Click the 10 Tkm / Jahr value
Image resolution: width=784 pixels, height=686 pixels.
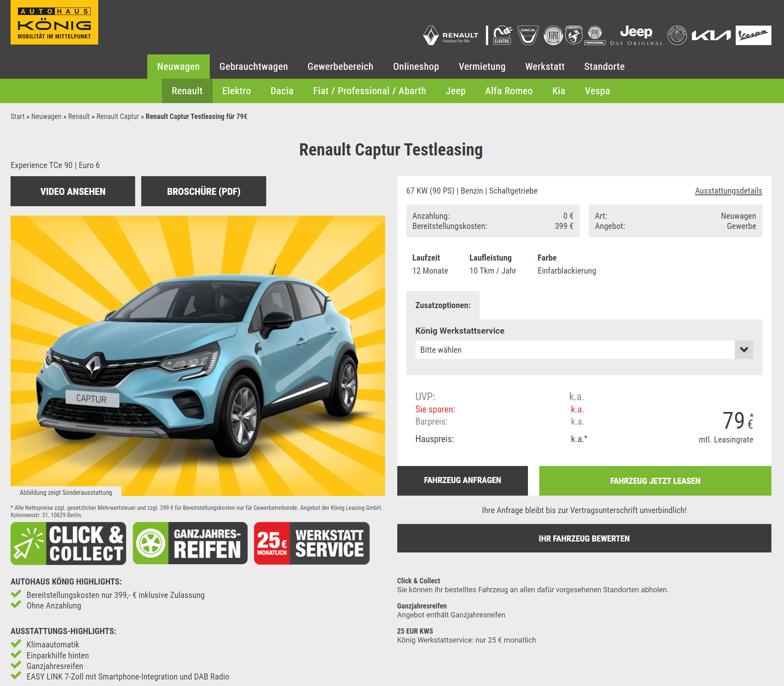tap(493, 271)
